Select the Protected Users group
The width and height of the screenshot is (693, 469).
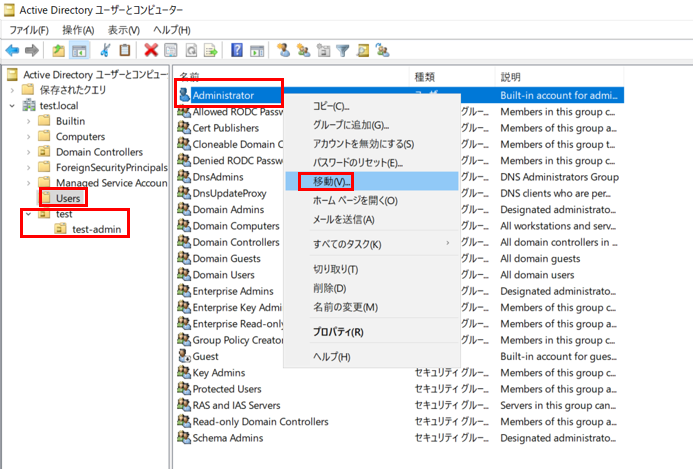tap(227, 389)
